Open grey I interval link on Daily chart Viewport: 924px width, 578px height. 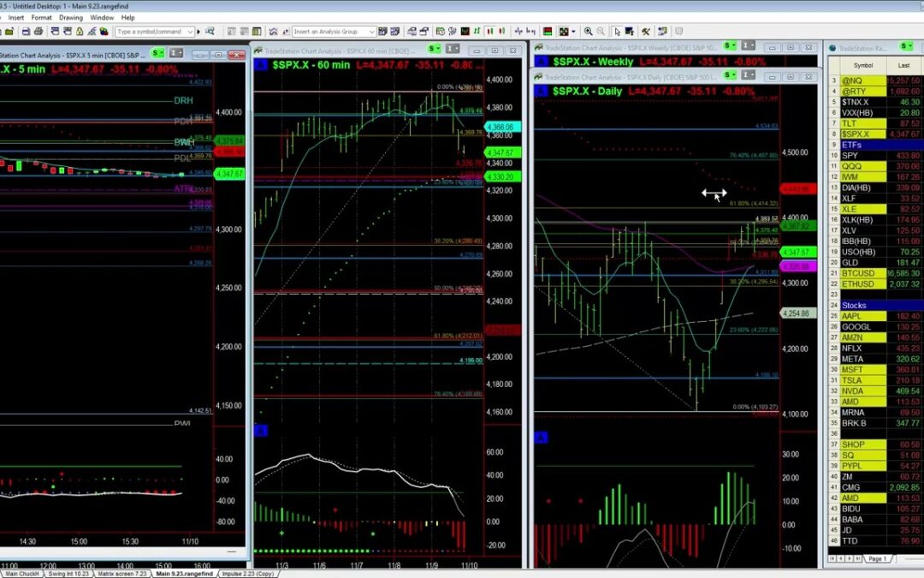(748, 74)
